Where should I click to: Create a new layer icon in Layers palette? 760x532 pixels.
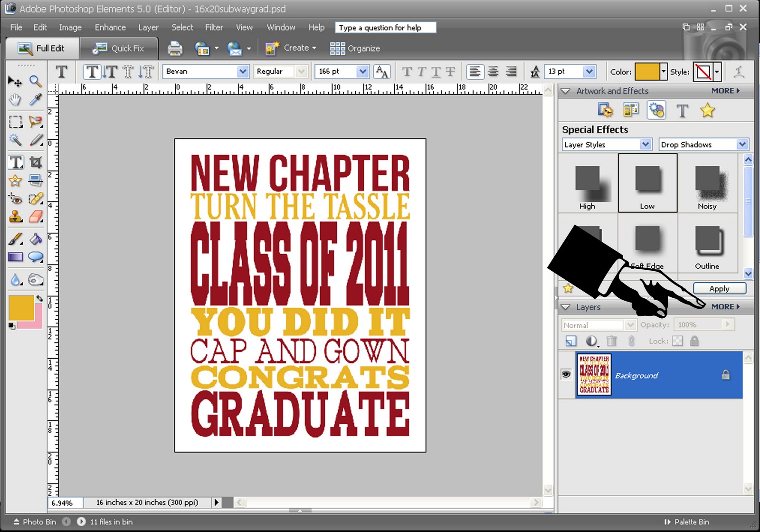[571, 341]
